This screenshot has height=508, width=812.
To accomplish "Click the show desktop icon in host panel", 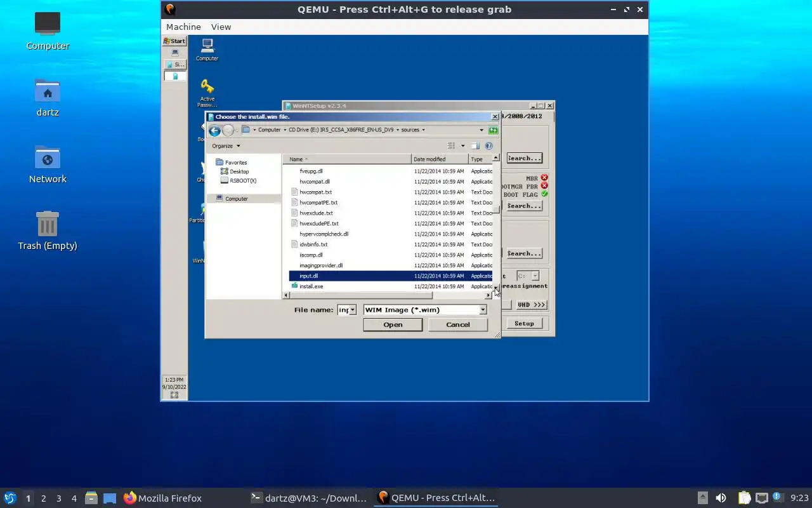I will [110, 498].
